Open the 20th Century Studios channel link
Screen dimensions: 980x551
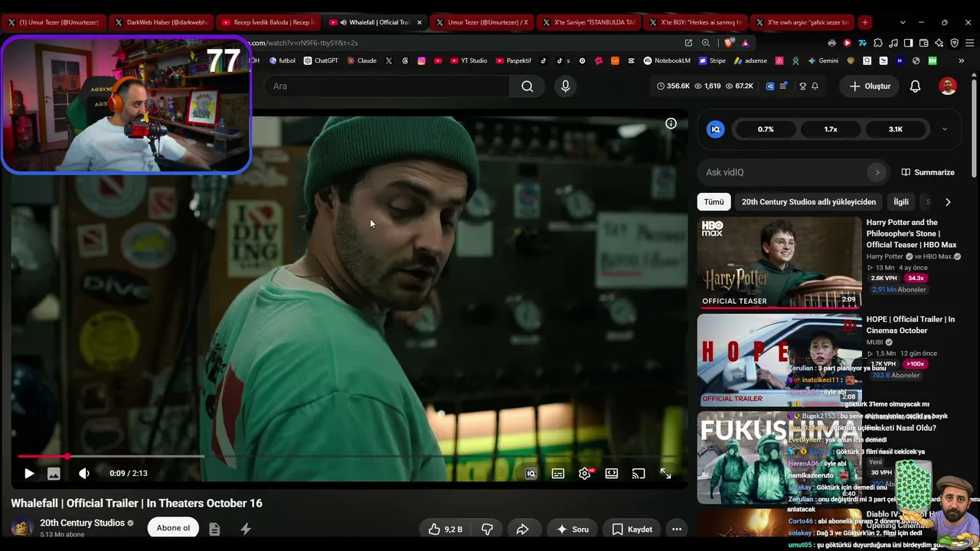(83, 523)
